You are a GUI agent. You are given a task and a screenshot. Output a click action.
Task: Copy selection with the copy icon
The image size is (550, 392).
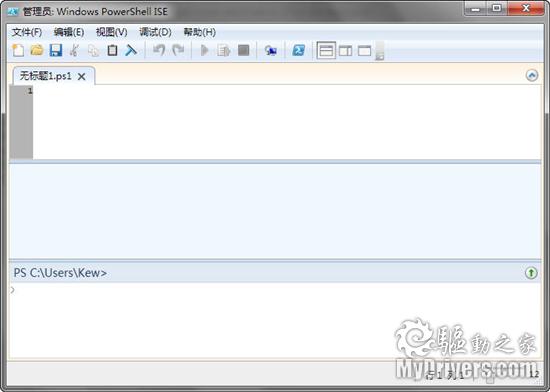[93, 50]
